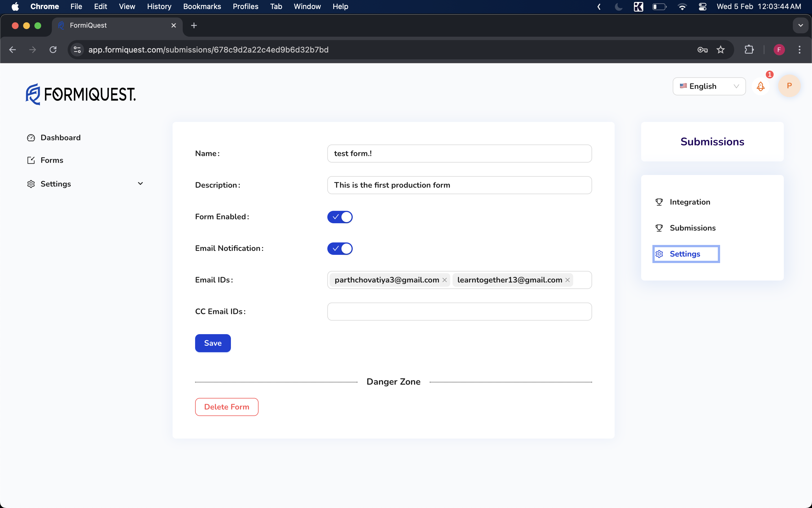Click the menu bar left chevron icon
The height and width of the screenshot is (508, 812).
[599, 6]
